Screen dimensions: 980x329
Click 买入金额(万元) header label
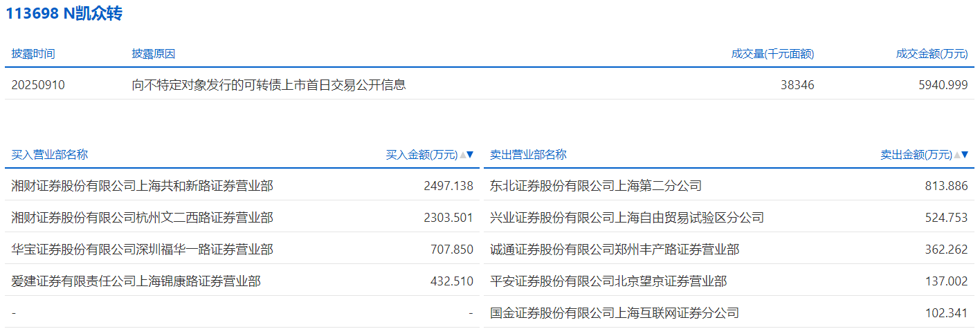pyautogui.click(x=422, y=155)
